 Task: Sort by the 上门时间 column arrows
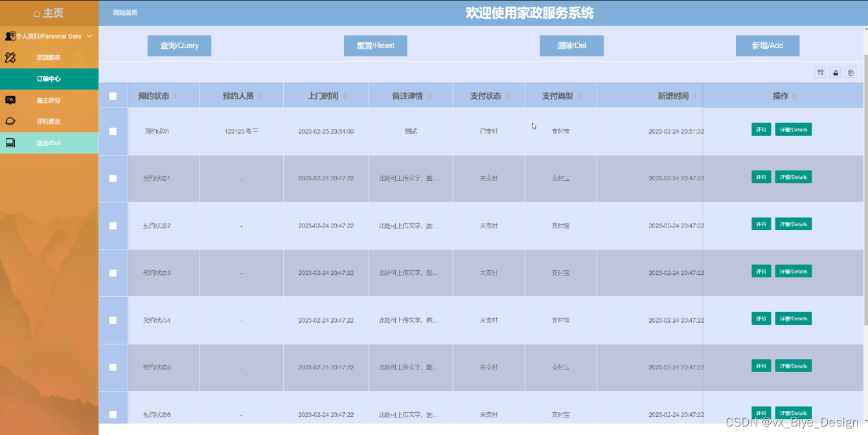click(x=344, y=96)
